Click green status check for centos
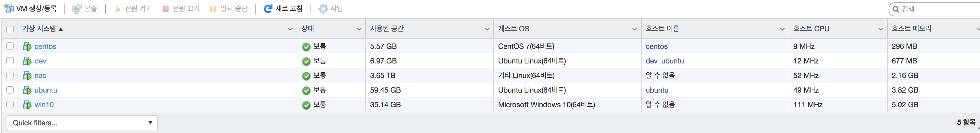The height and width of the screenshot is (133, 980). point(306,47)
